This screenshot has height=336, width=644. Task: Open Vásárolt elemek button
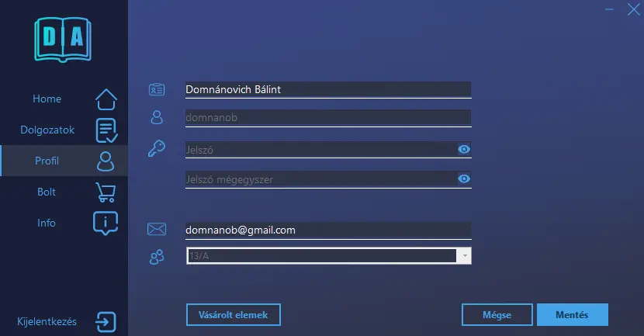click(233, 315)
